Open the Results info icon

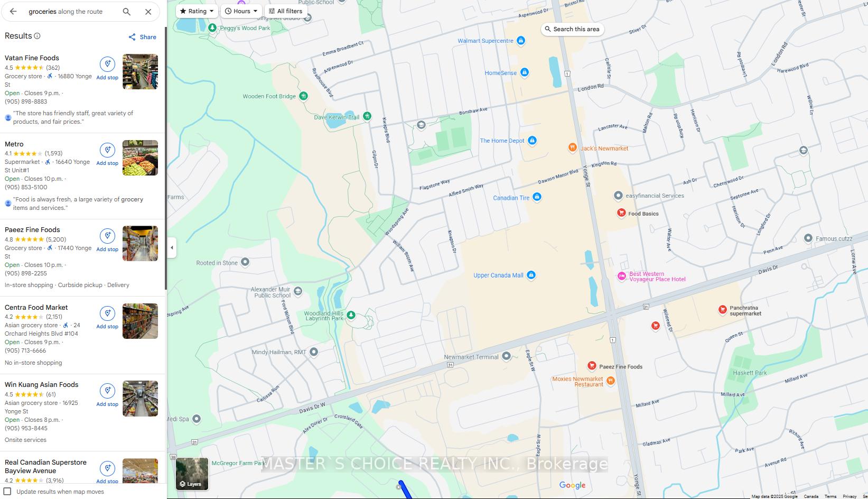coord(37,36)
